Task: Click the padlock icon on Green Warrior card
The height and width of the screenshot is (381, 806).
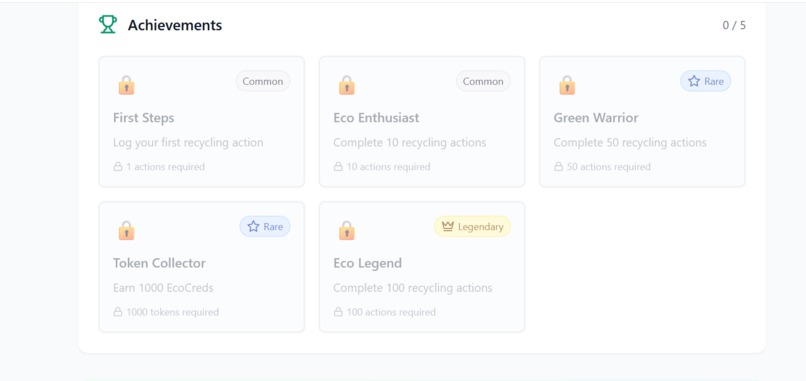Action: point(567,85)
